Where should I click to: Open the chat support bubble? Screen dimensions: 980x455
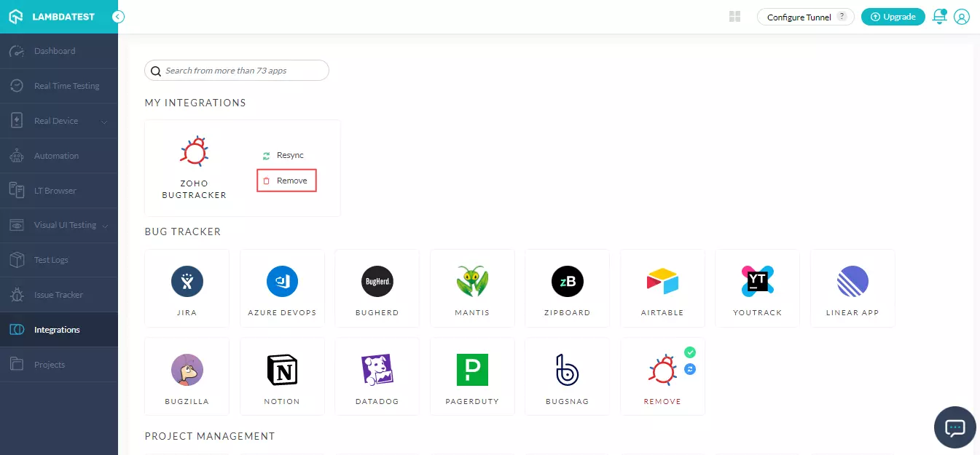[954, 427]
